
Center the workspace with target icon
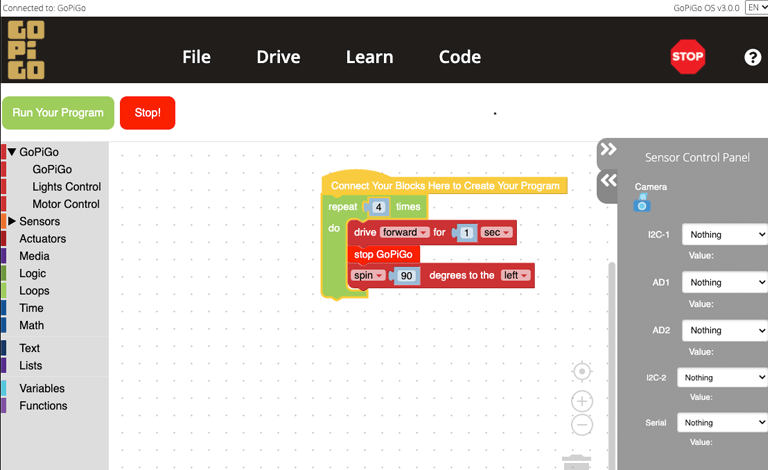click(x=582, y=372)
